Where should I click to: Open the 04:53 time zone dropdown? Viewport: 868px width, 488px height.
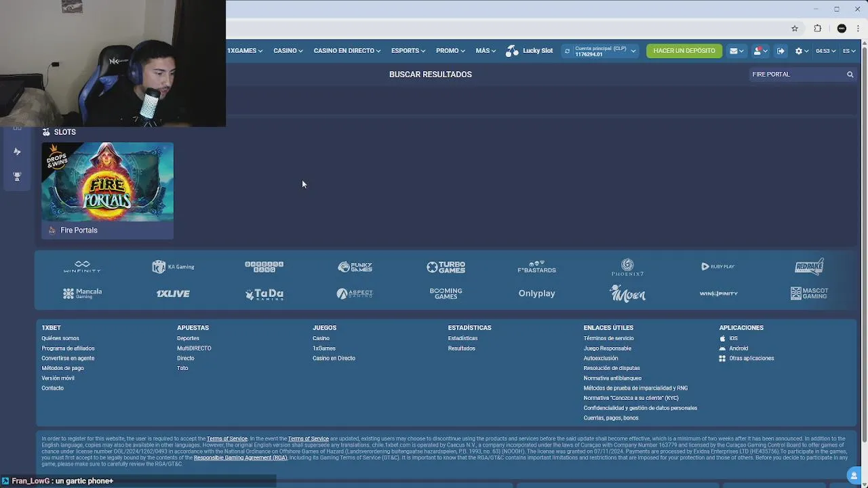tap(825, 51)
